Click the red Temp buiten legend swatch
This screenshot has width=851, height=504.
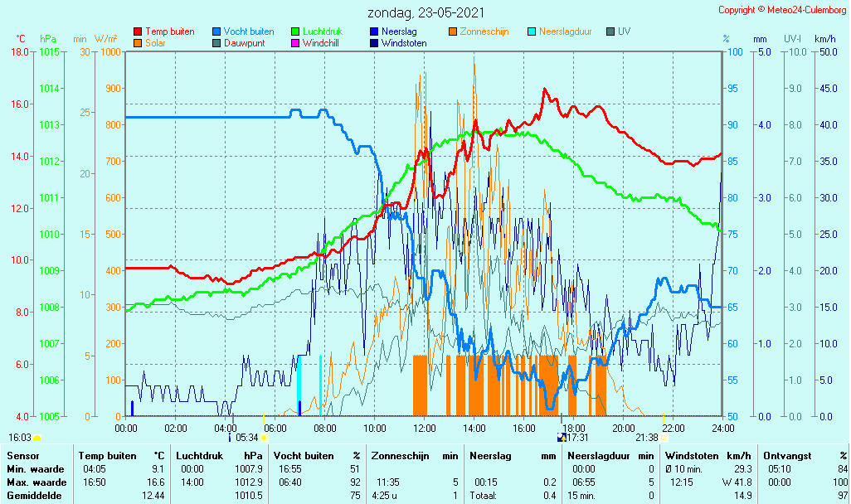(x=138, y=32)
